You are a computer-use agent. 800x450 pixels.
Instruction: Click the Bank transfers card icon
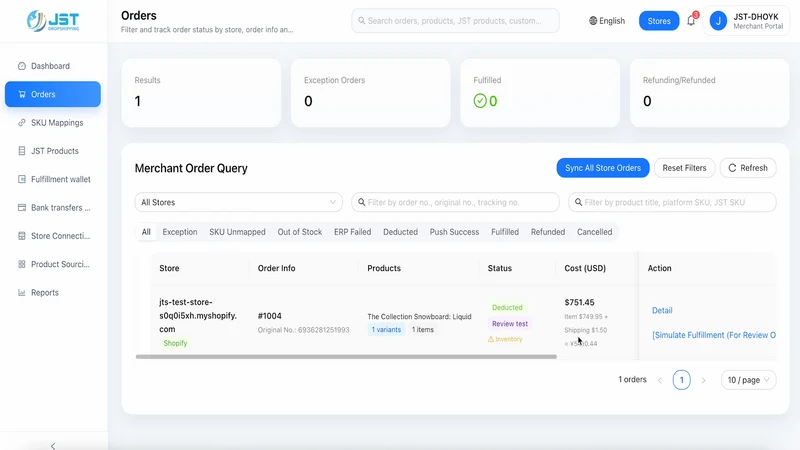point(21,208)
